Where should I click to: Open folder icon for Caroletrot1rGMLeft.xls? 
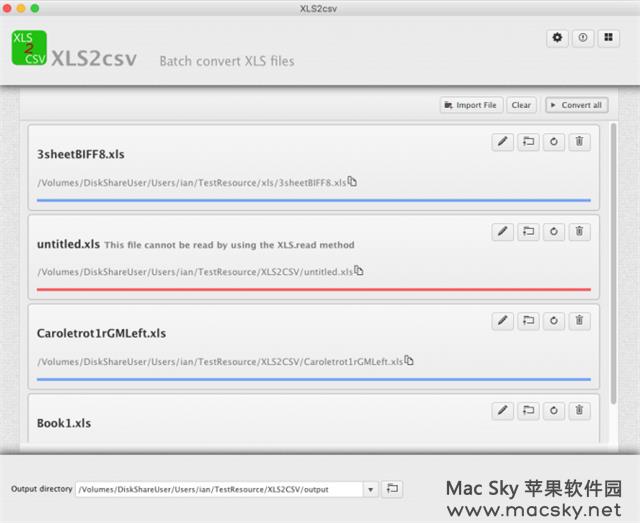pos(528,321)
